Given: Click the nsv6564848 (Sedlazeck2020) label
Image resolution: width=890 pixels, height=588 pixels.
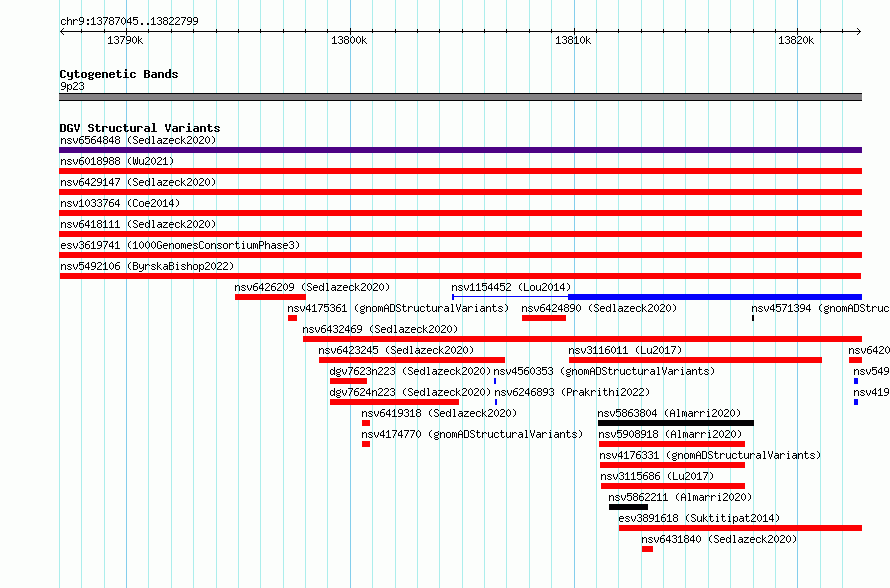Looking at the screenshot, I should 138,140.
